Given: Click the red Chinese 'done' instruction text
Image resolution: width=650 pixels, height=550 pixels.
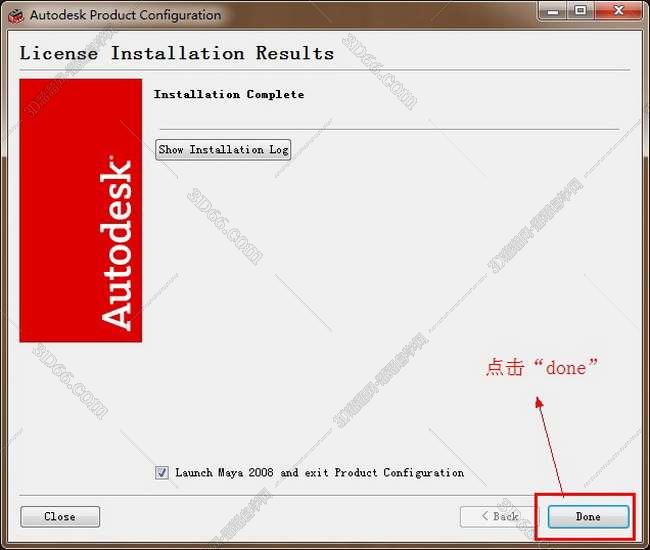Looking at the screenshot, I should 542,367.
